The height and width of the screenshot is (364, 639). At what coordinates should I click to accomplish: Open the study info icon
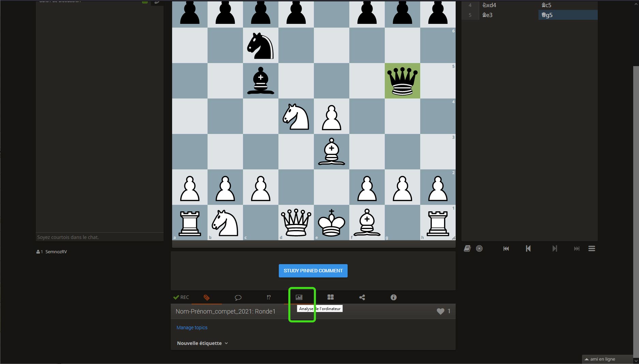click(x=393, y=298)
